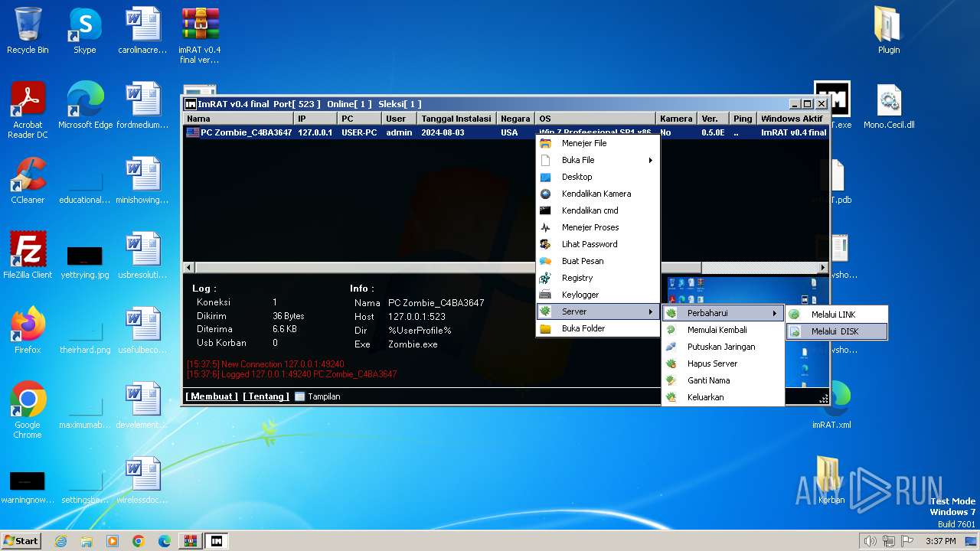This screenshot has width=980, height=551.
Task: Select PC Zombie_C4BA3647 row in list
Action: click(505, 132)
